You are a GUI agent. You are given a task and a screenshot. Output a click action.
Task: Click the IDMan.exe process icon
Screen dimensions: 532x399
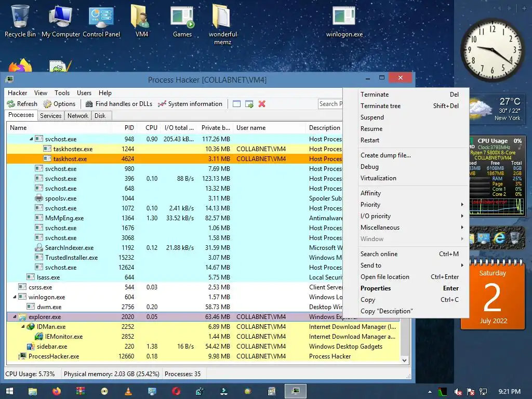31,326
